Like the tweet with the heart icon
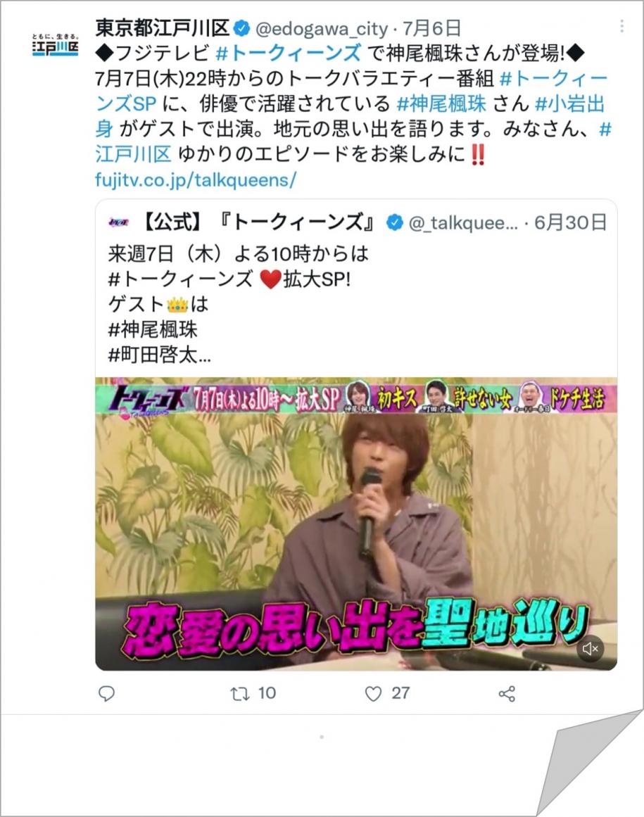Viewport: 644px width, 817px height. coord(373,694)
